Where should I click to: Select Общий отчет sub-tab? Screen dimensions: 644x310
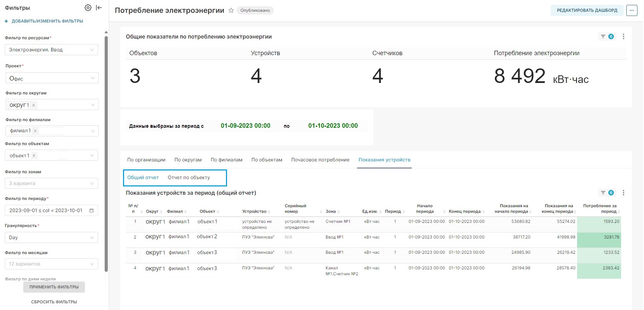point(143,177)
